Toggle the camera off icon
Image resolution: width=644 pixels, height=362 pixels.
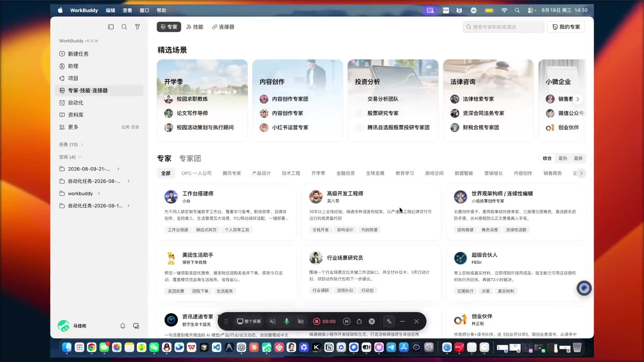(x=301, y=321)
